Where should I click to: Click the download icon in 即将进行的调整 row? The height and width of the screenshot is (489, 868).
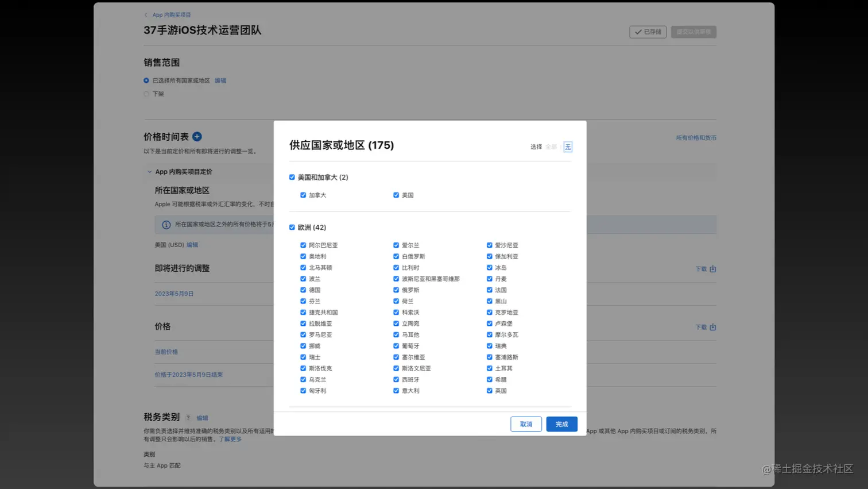coord(712,269)
